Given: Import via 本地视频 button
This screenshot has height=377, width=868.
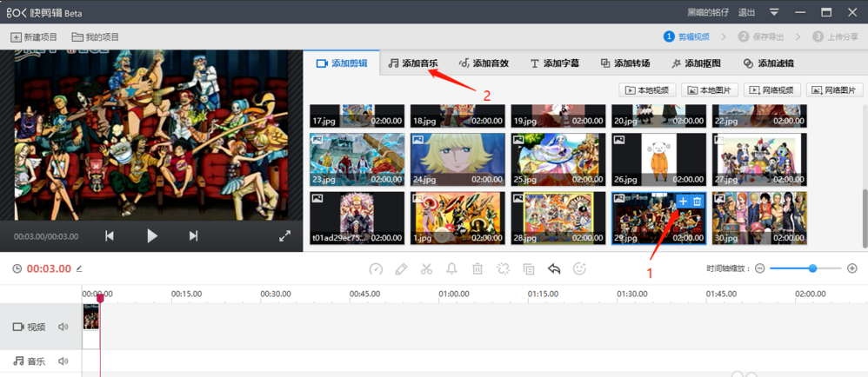Looking at the screenshot, I should pos(647,90).
